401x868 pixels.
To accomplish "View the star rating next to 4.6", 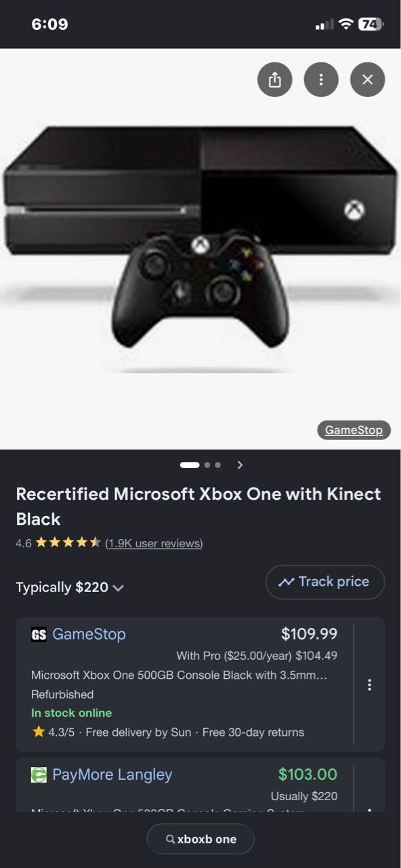I will click(x=68, y=543).
